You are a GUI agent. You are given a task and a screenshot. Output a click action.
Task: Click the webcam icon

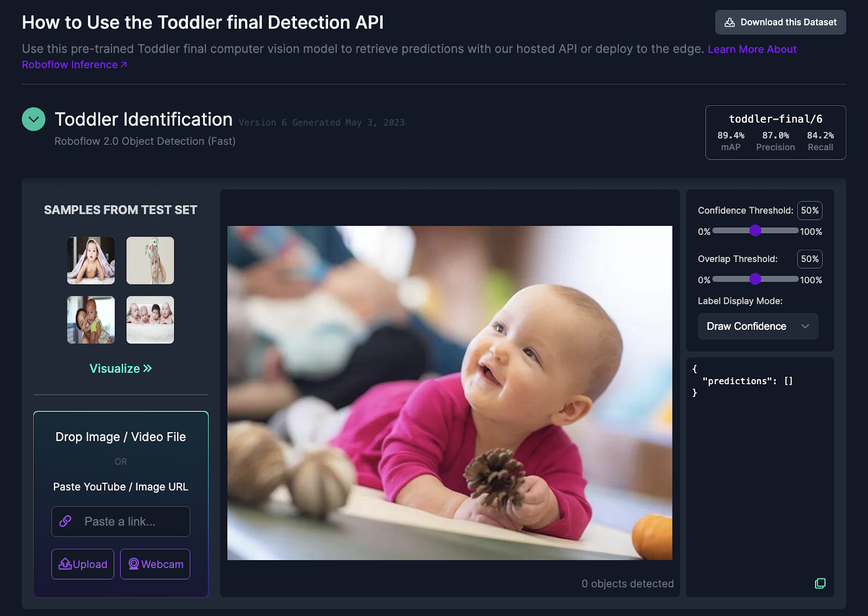click(x=133, y=564)
